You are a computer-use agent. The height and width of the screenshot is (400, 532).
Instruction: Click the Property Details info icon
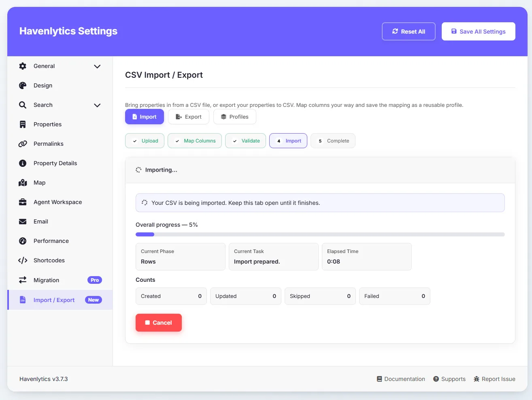(23, 163)
